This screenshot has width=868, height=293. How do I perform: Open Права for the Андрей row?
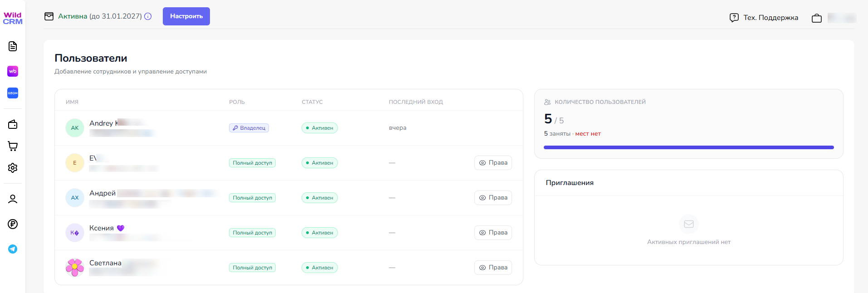tap(493, 198)
